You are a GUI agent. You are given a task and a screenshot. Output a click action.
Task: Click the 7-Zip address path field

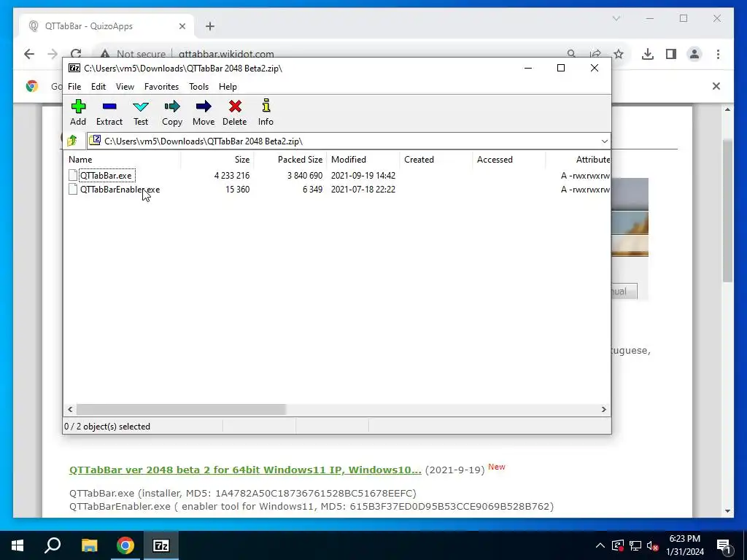[343, 141]
